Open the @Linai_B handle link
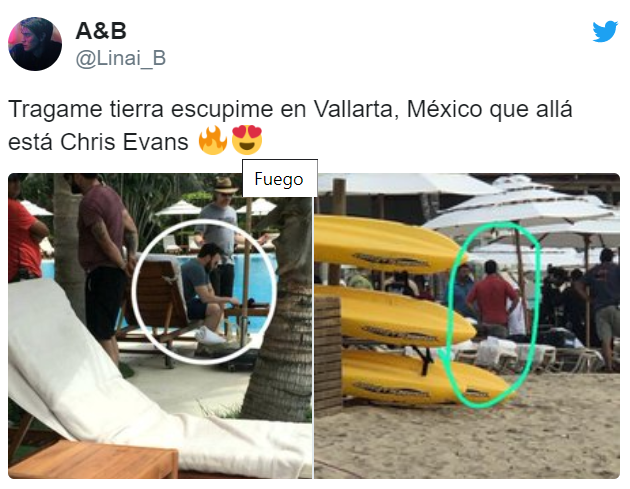This screenshot has height=489, width=630. (121, 58)
